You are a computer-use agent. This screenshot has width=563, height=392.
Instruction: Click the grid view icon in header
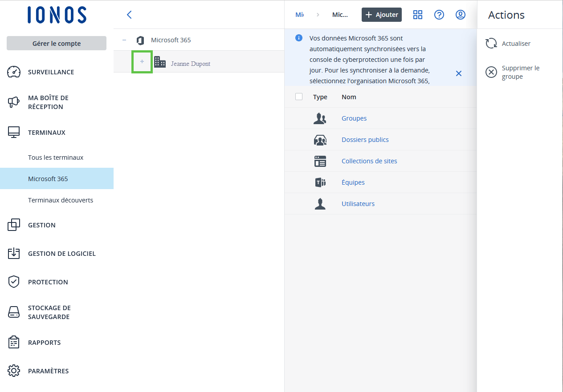[x=417, y=15]
